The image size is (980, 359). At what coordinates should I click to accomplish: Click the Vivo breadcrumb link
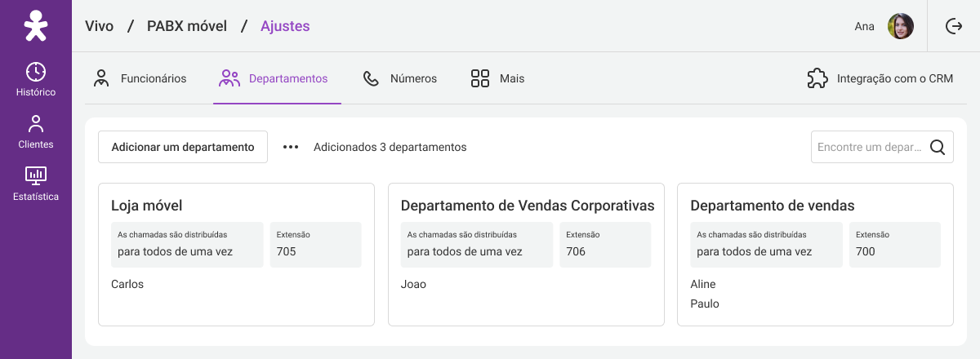99,26
